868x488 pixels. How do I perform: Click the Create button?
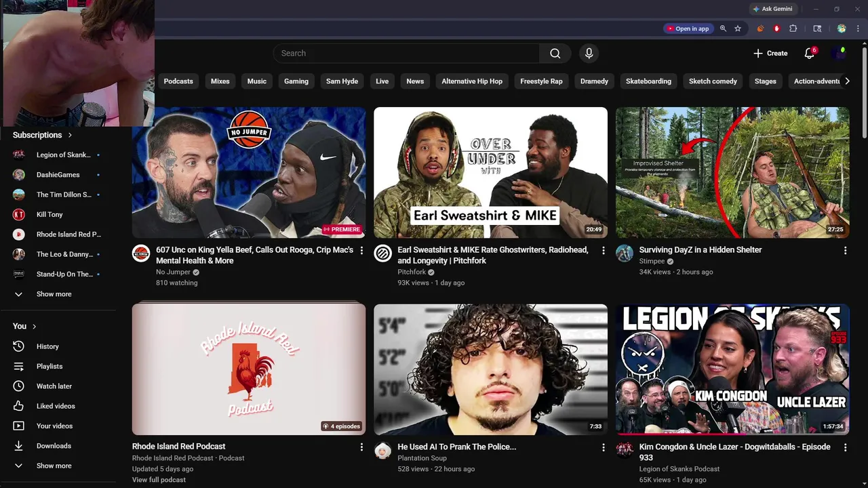pos(770,54)
